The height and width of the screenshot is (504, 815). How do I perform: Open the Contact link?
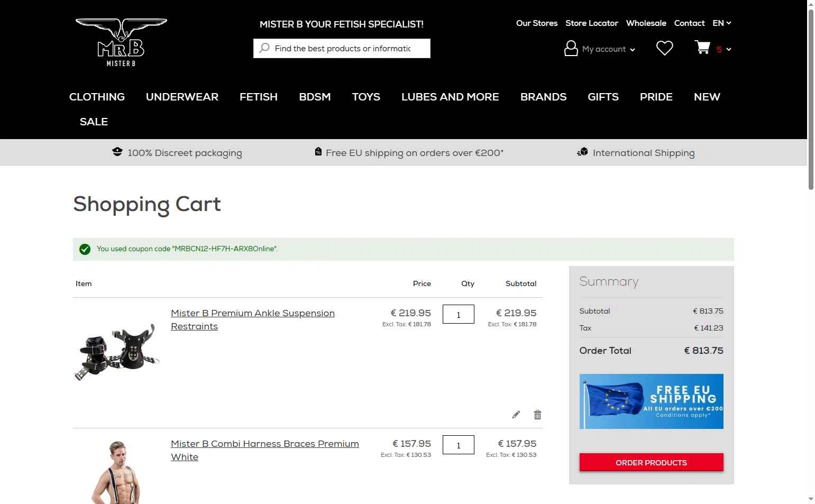(689, 23)
